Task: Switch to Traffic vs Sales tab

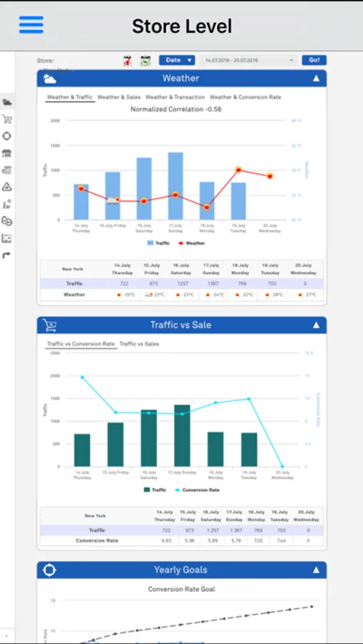Action: (139, 343)
